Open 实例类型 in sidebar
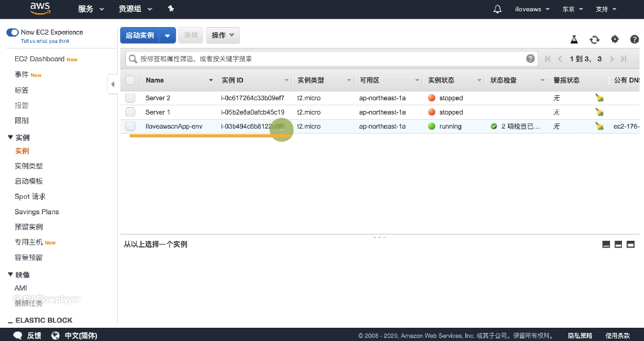The image size is (644, 341). pyautogui.click(x=29, y=166)
